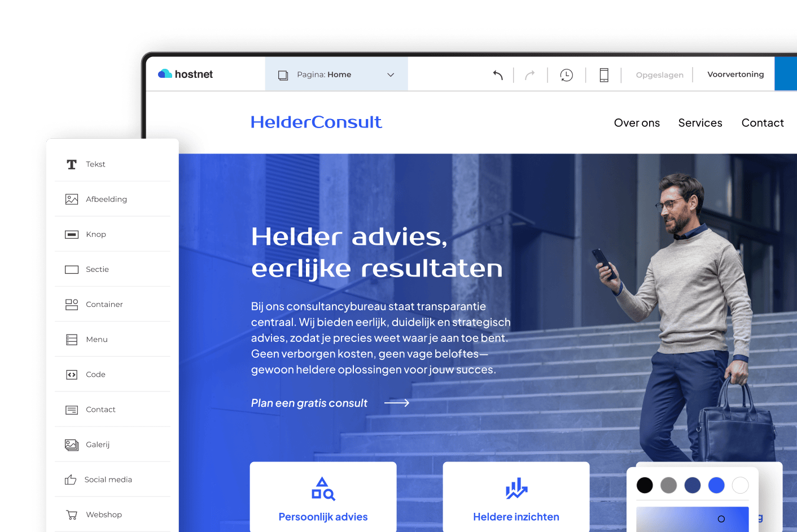Open the Services menu item
Image resolution: width=797 pixels, height=532 pixels.
[700, 123]
